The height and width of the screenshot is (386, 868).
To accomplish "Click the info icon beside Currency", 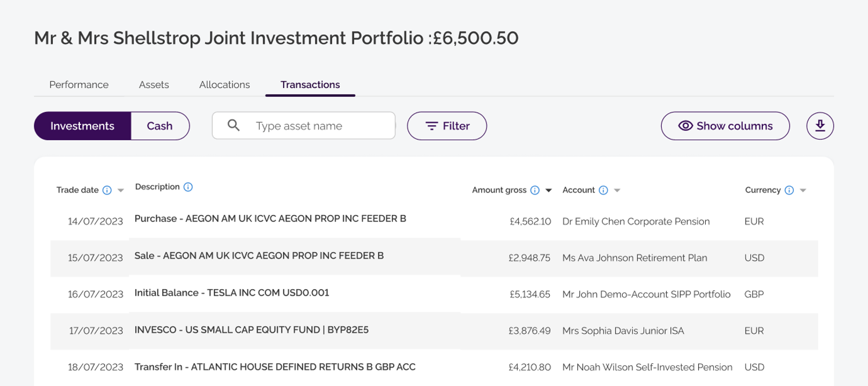I will (789, 190).
